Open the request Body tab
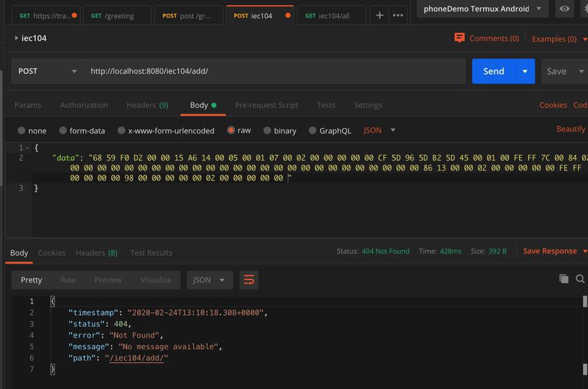 203,105
